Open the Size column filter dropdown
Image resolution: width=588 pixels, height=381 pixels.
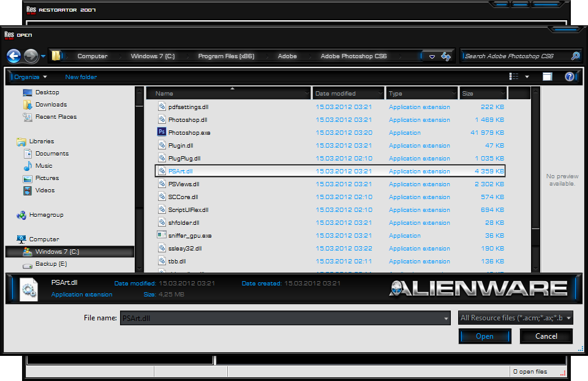pyautogui.click(x=503, y=93)
